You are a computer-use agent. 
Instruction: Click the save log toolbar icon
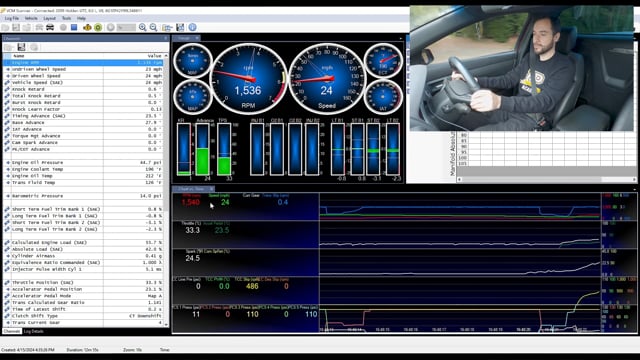pyautogui.click(x=16, y=27)
